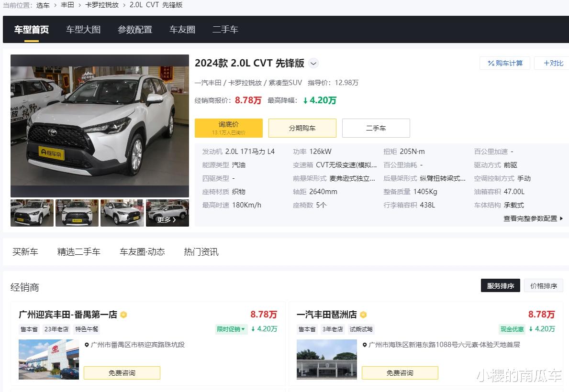Click 经销商报价 8.78万 price

pyautogui.click(x=248, y=100)
